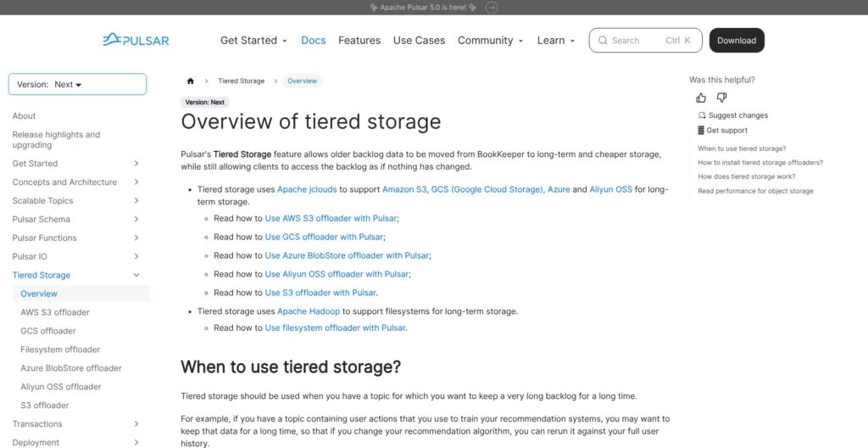Click the Version: Next badge
Screen dimensions: 868x448
point(205,103)
